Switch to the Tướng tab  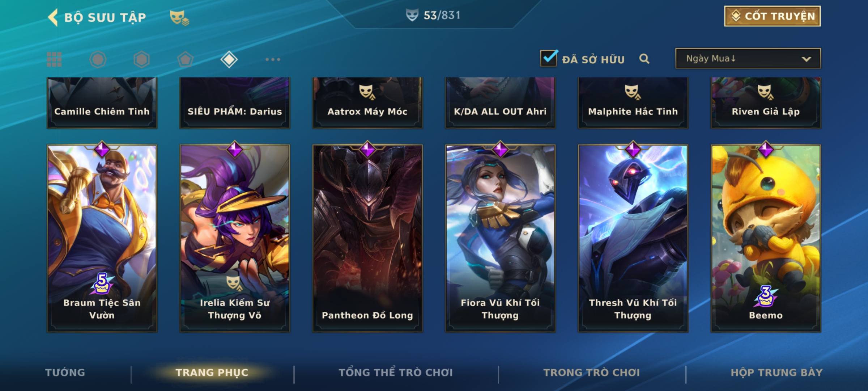(65, 373)
